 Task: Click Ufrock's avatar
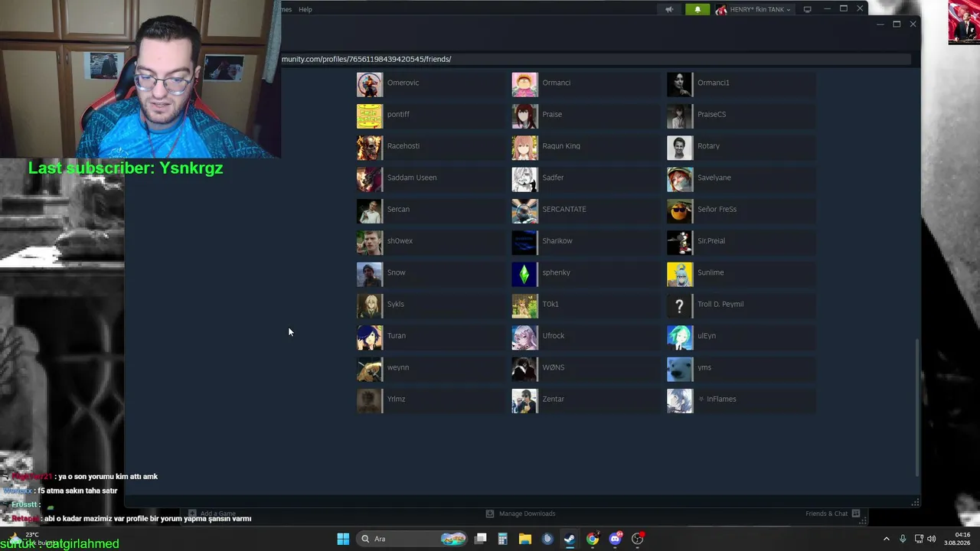(524, 337)
